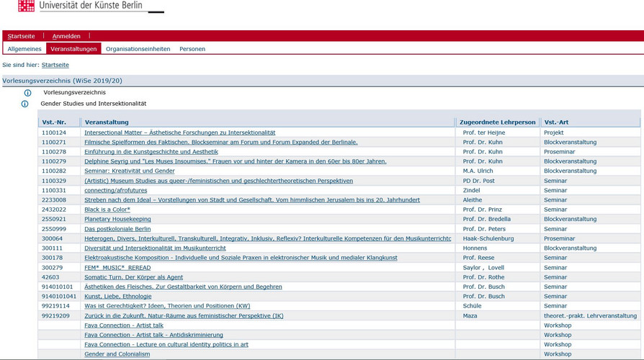Viewport: 644px width, 360px height.
Task: Open Planetary Housekeeping course
Action: (117, 219)
